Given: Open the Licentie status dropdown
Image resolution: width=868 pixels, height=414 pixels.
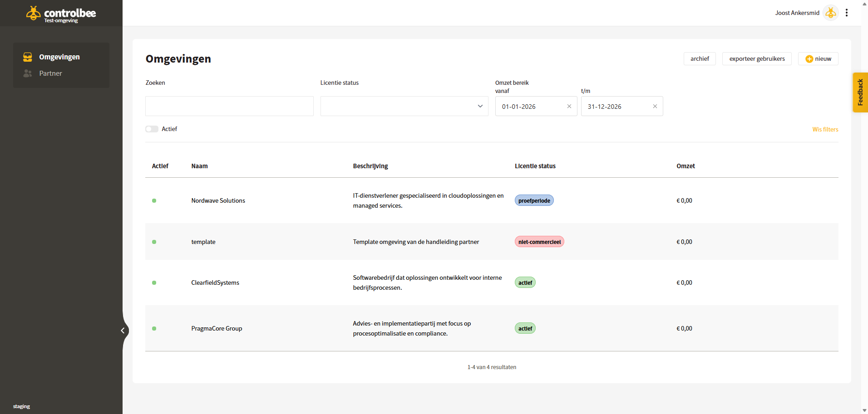Looking at the screenshot, I should (x=404, y=106).
